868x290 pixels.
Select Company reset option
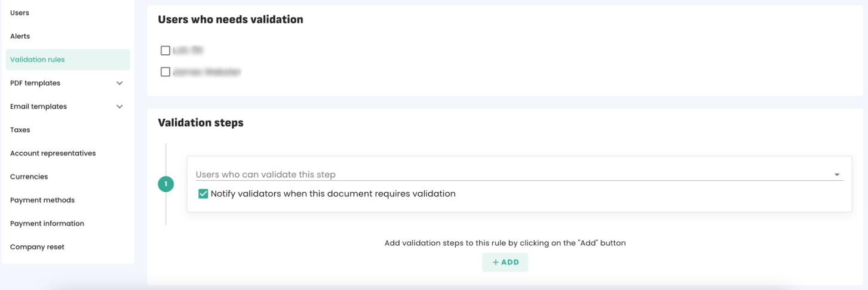tap(37, 247)
